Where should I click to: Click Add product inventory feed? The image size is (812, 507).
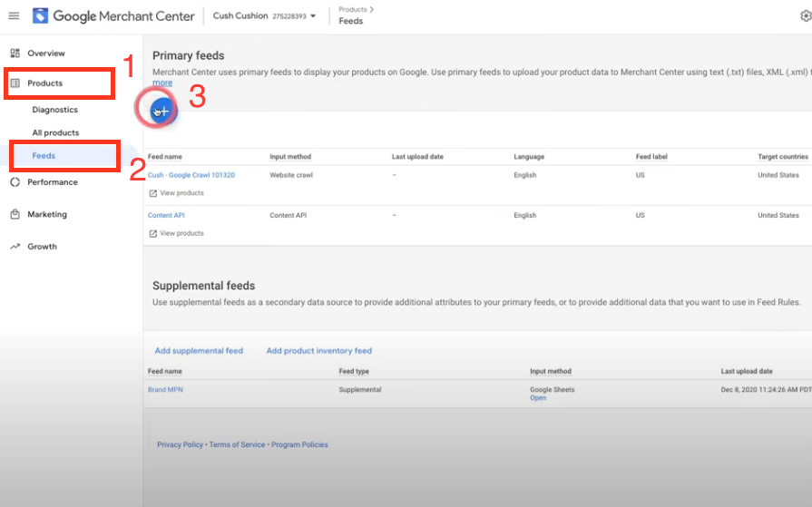point(319,351)
